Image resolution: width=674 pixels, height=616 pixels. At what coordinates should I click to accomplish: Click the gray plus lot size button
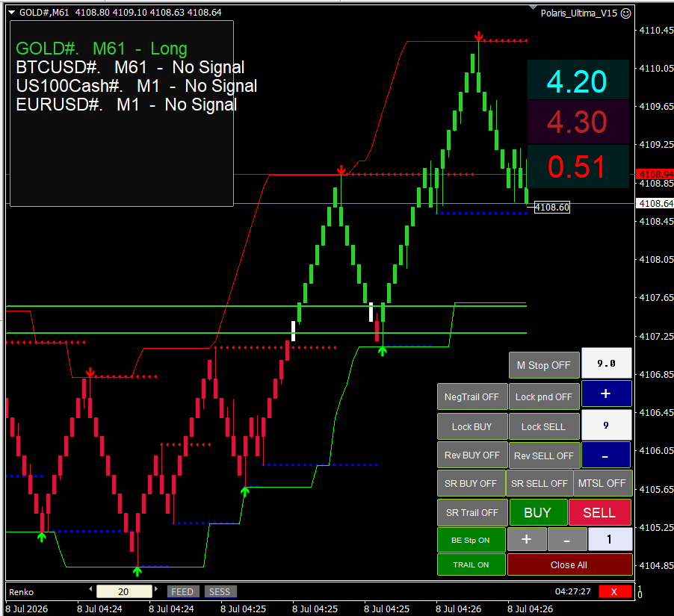(x=527, y=539)
